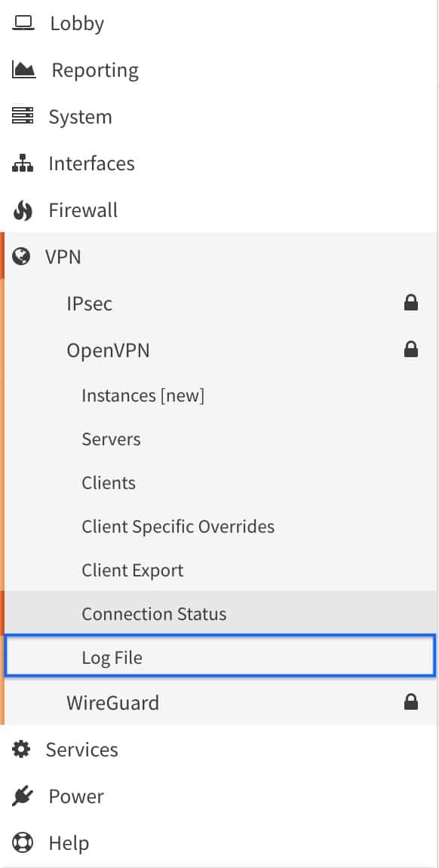
Task: Click the VPN globe icon
Action: [21, 257]
